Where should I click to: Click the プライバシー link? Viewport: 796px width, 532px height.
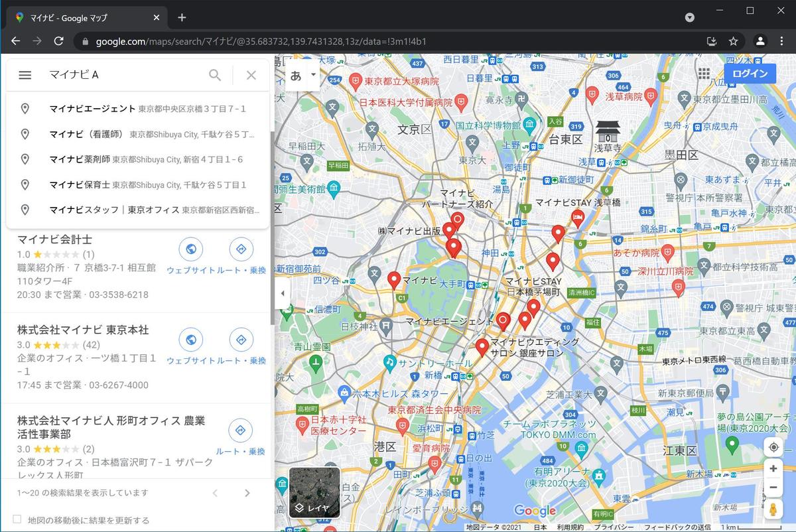613,527
